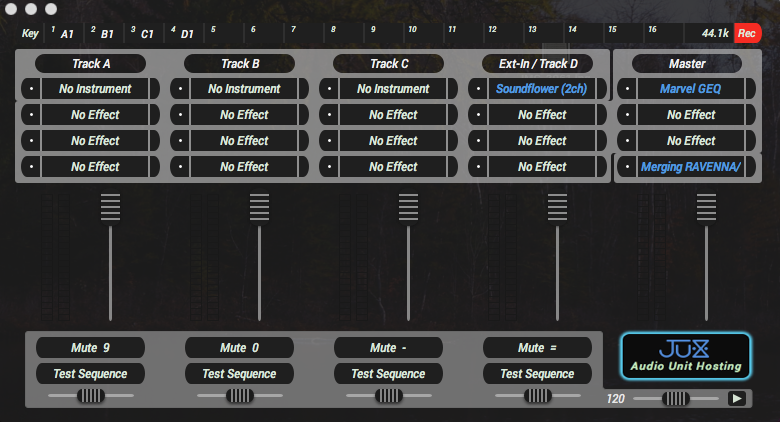780x422 pixels.
Task: Click the dot beside Merging RAVENNA output
Action: tap(627, 167)
